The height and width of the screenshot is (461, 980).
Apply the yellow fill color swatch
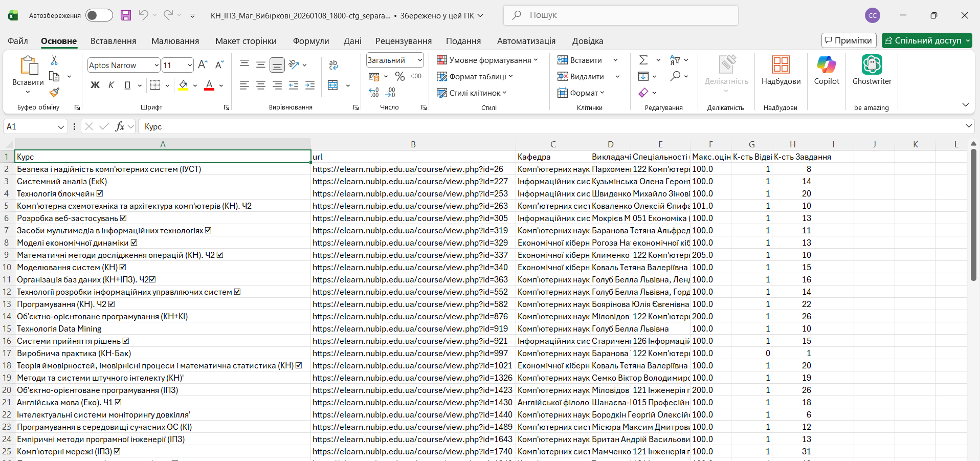[x=183, y=85]
